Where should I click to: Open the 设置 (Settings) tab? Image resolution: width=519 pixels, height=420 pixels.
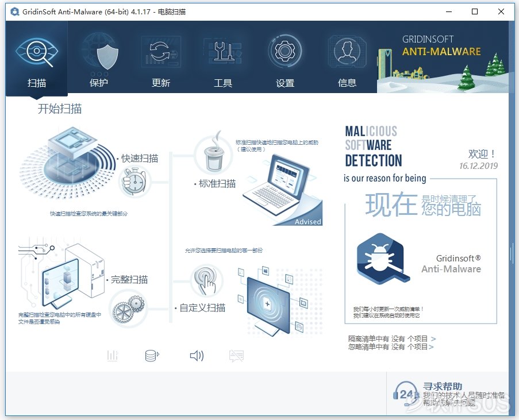coord(285,58)
